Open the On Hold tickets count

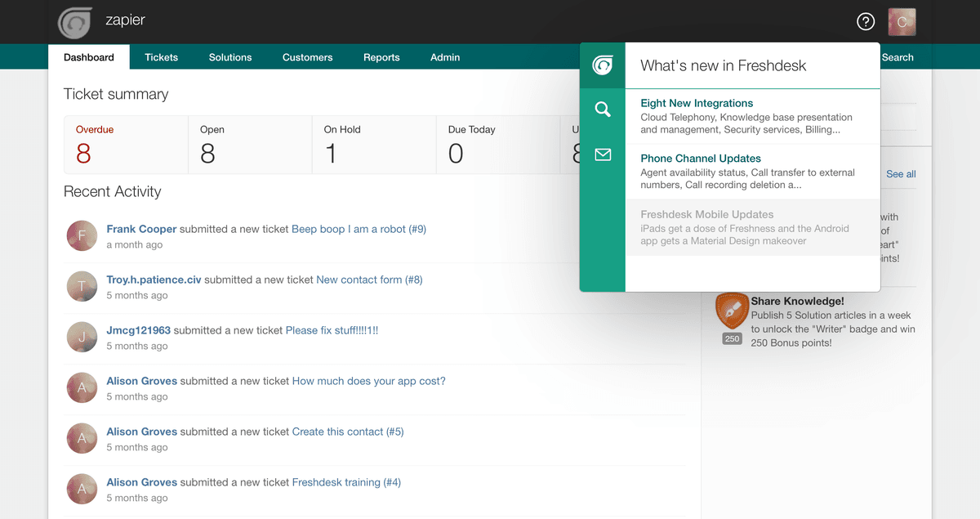click(374, 145)
